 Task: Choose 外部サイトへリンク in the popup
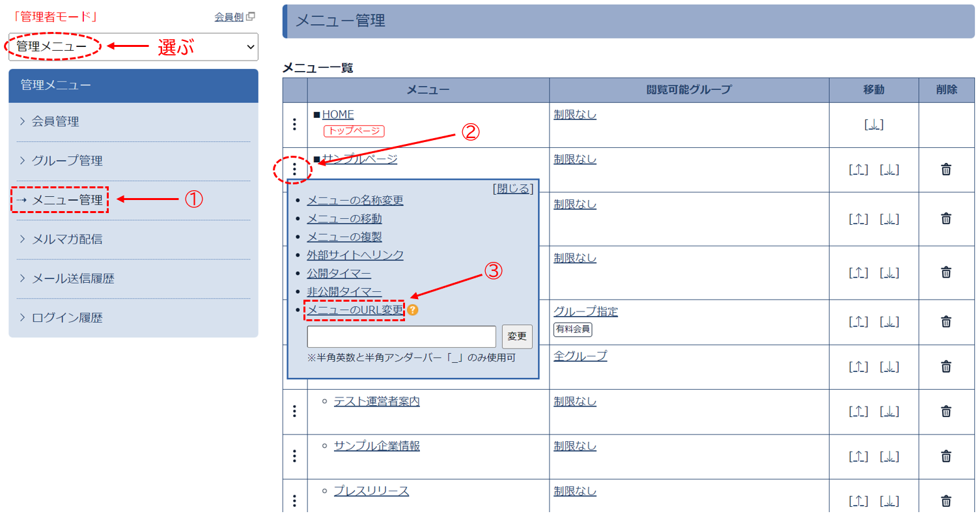click(355, 255)
